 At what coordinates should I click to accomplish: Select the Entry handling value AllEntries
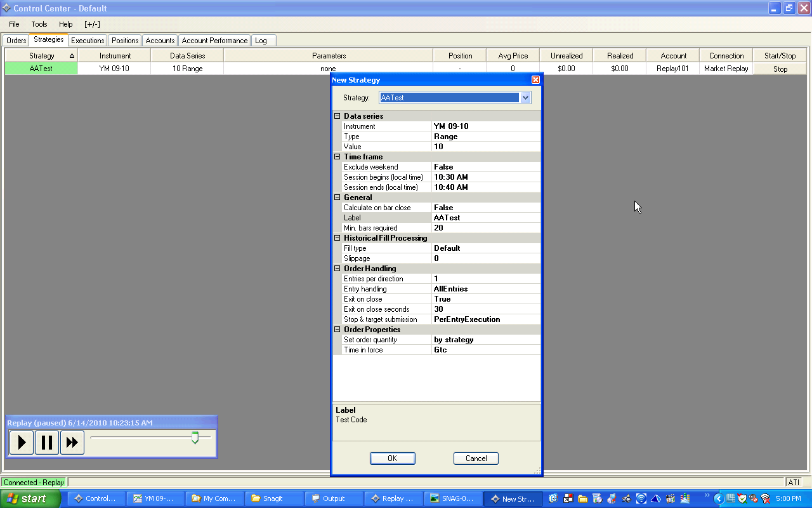coord(486,289)
